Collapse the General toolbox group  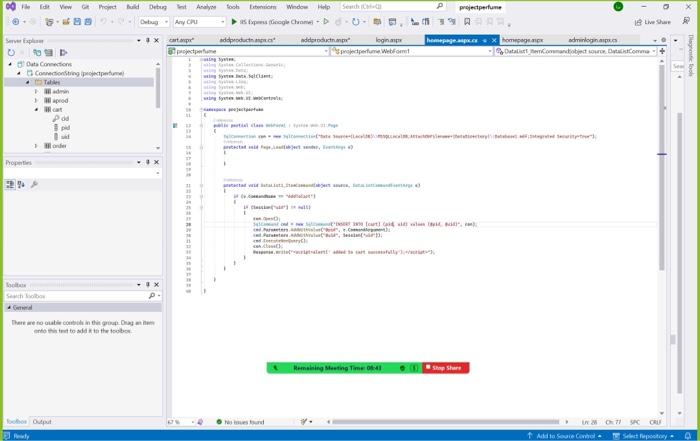click(9, 308)
